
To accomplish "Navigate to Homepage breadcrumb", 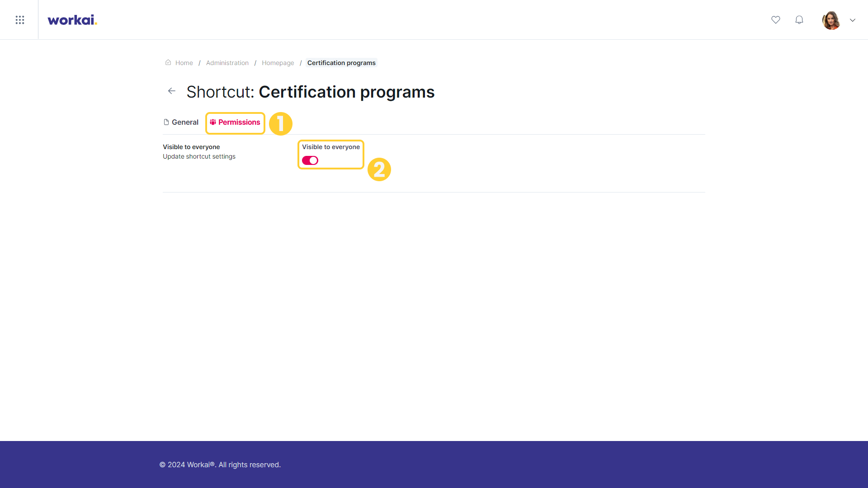I will tap(278, 63).
